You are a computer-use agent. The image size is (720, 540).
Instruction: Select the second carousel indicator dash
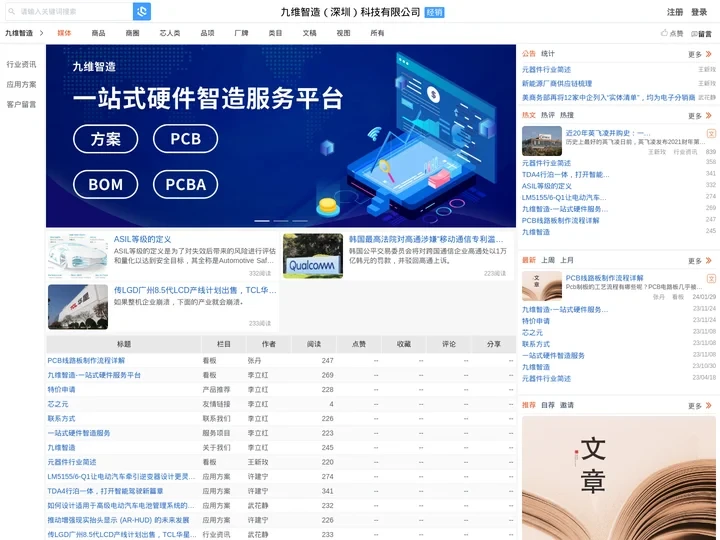281,221
